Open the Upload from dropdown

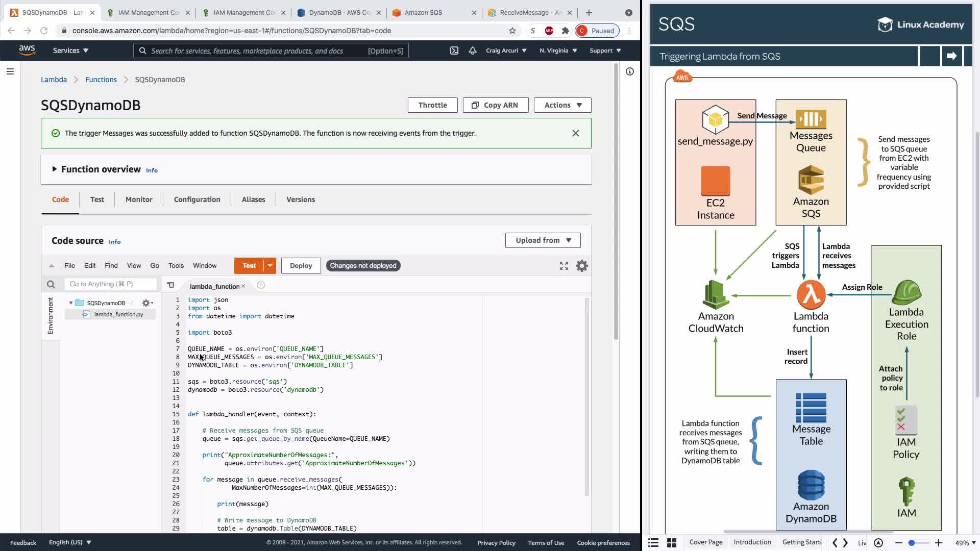coord(543,240)
